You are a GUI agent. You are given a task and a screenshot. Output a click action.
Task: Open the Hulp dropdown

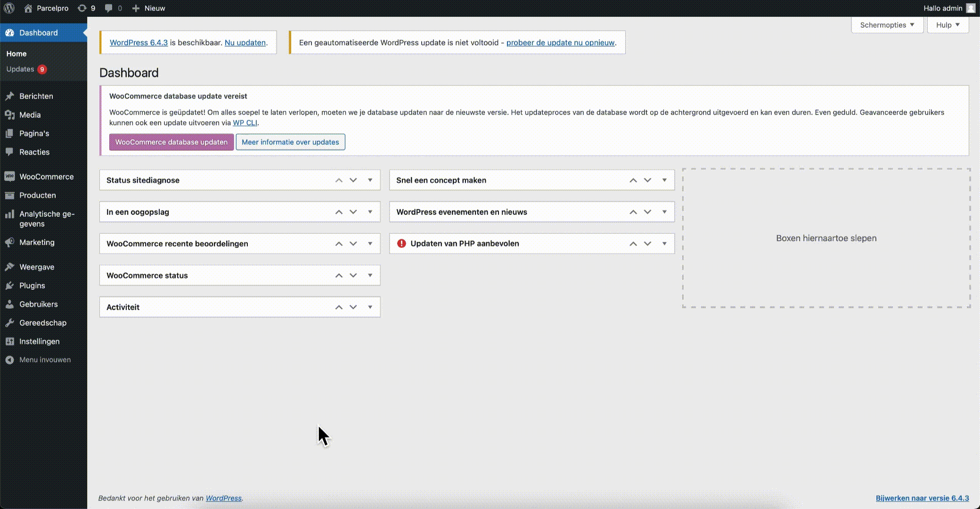pyautogui.click(x=948, y=25)
